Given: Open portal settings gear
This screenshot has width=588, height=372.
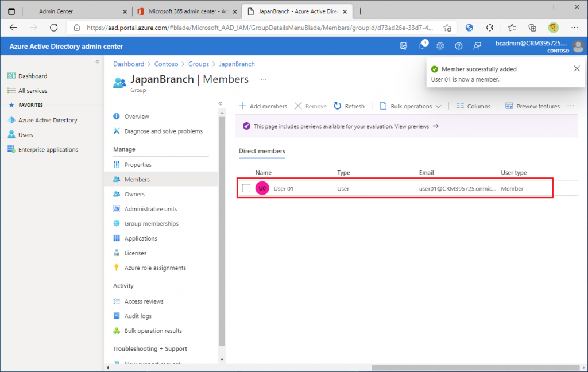Looking at the screenshot, I should (440, 46).
